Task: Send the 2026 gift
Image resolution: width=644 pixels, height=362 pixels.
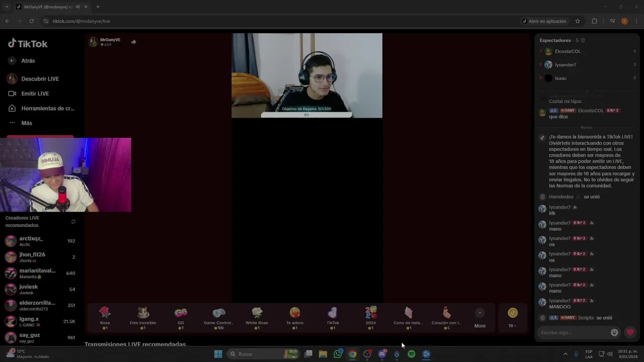Action: [x=371, y=318]
